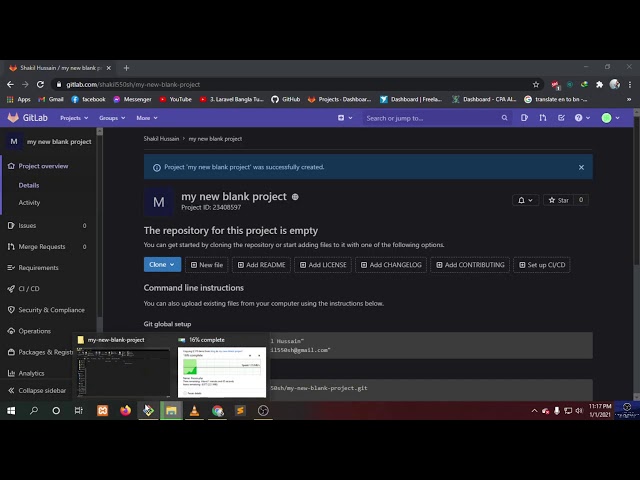Viewport: 640px width, 480px height.
Task: Open the Help dropdown menu
Action: pos(582,118)
